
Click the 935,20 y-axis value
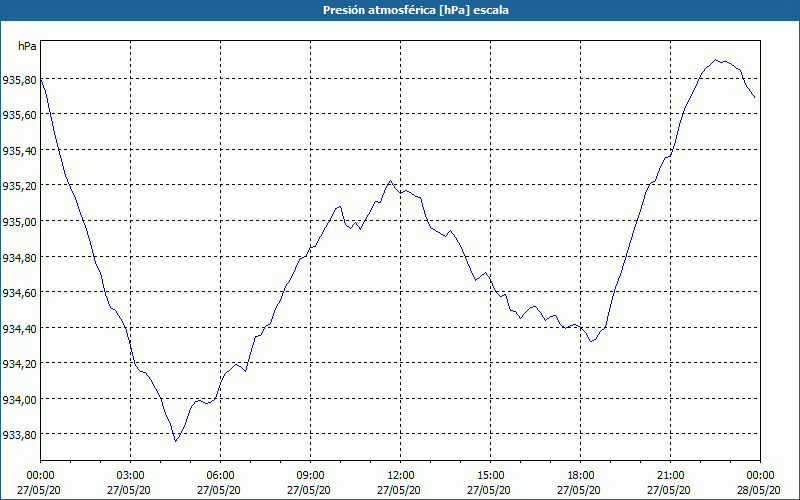pyautogui.click(x=19, y=186)
